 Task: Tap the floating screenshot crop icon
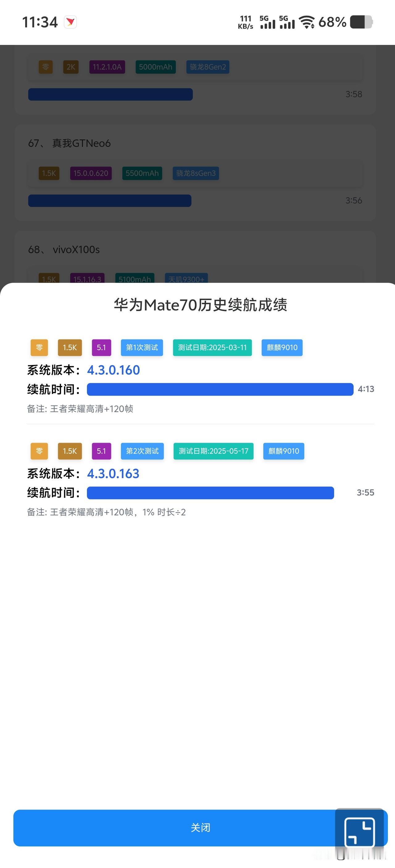point(360,832)
